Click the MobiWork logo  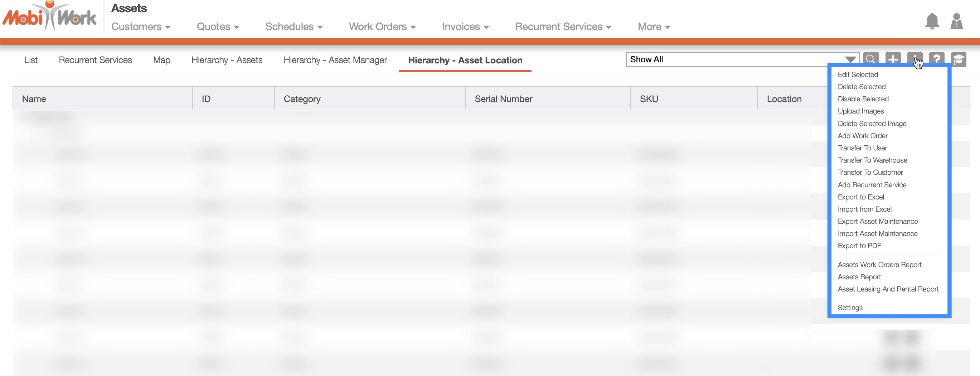click(49, 17)
